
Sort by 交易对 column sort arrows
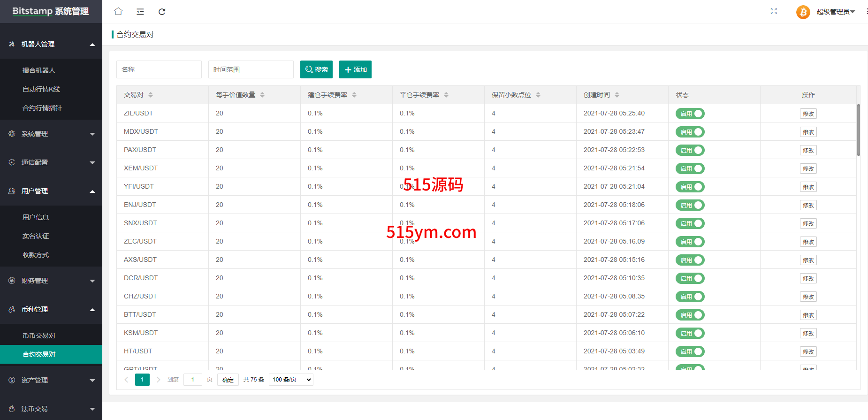point(151,95)
